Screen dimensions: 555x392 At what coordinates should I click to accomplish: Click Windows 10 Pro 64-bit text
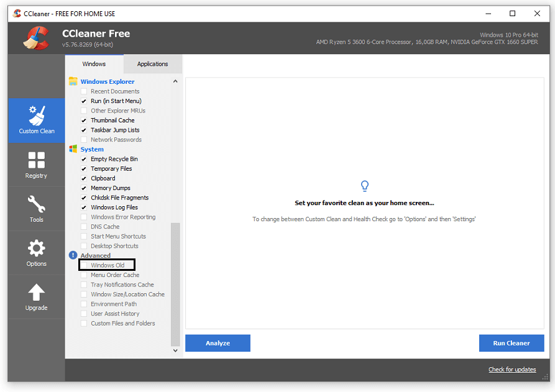point(508,35)
